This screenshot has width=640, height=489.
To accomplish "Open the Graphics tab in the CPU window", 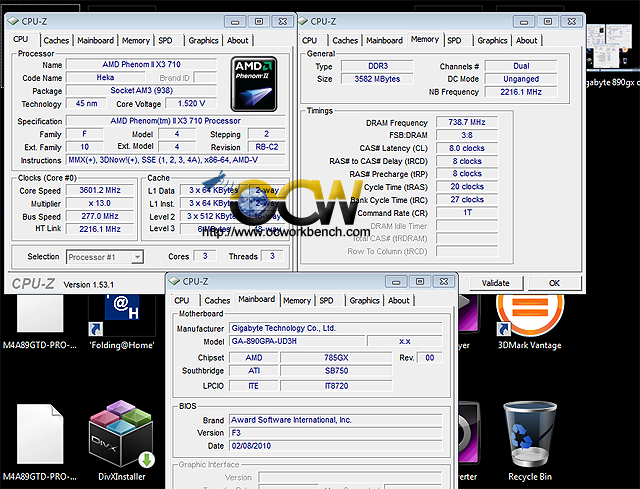I will [x=203, y=40].
